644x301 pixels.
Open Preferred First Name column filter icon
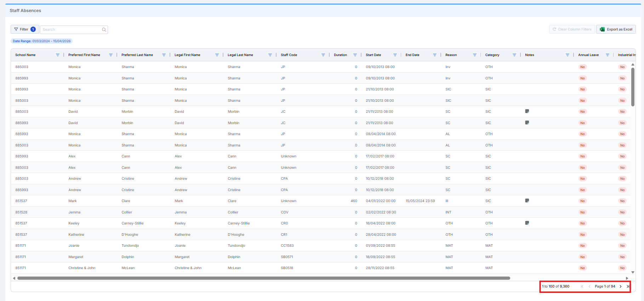(x=111, y=55)
